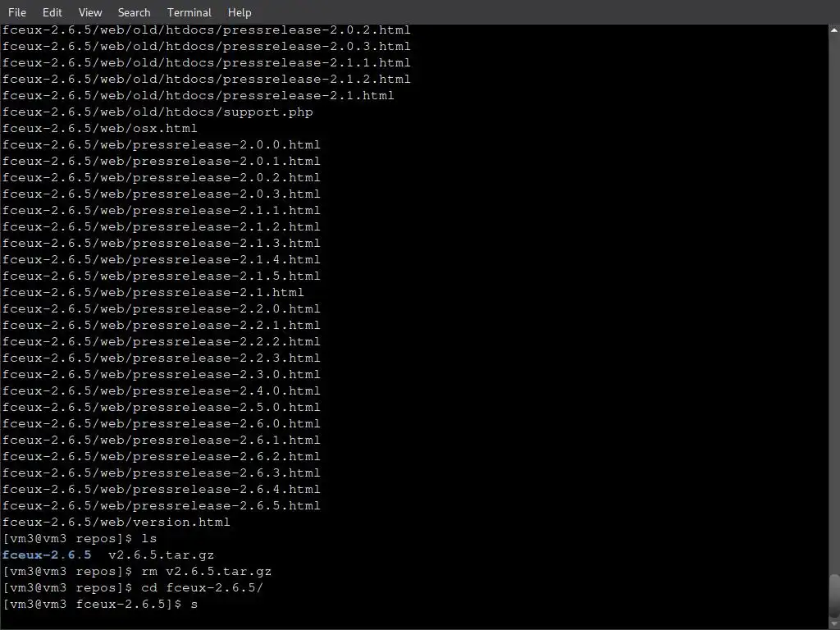The height and width of the screenshot is (630, 840).
Task: Click the 'rm v2.6.5.tar.gz' command line
Action: 137,572
